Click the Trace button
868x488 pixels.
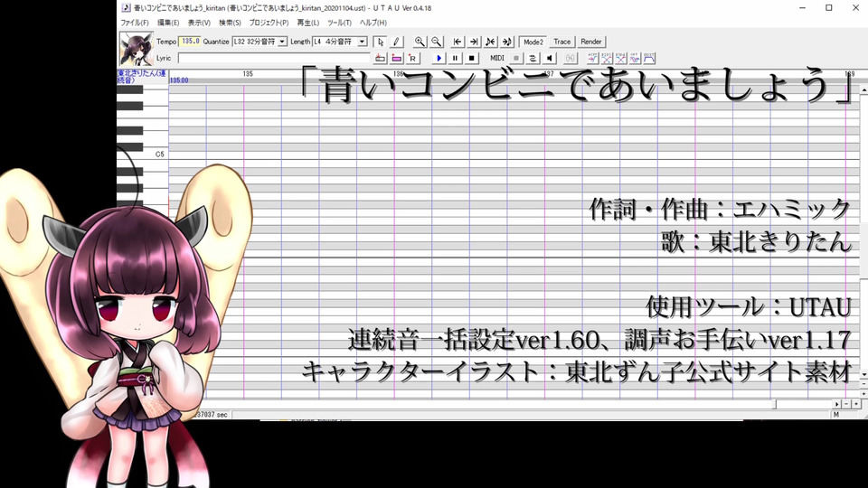coord(561,42)
